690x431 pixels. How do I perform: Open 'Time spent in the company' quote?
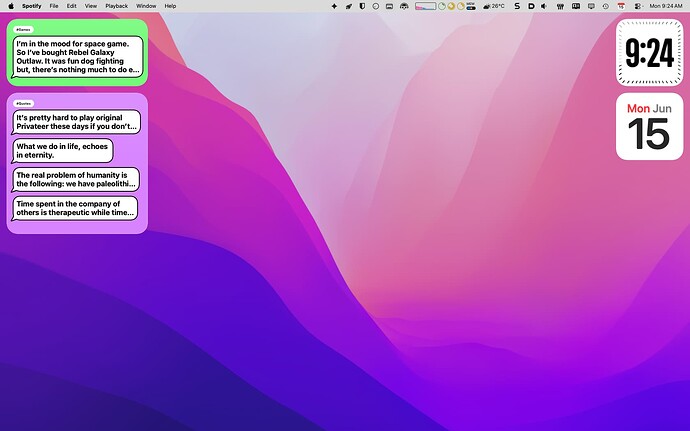pos(75,208)
